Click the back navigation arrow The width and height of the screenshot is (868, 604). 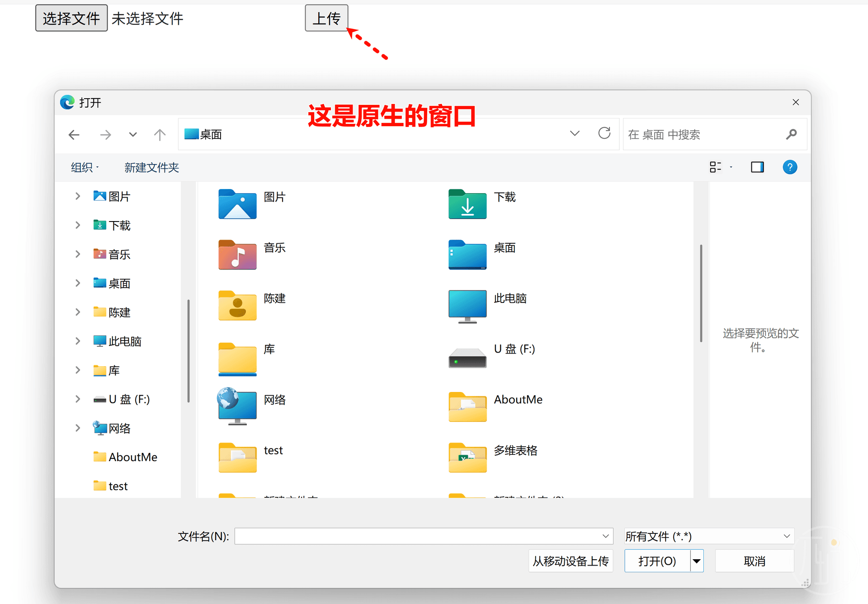[x=74, y=135]
